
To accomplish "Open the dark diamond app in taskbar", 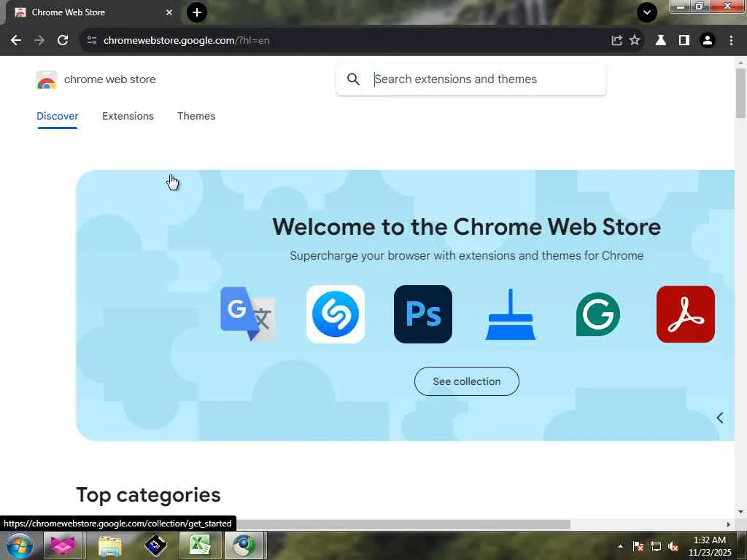I will coord(155,546).
